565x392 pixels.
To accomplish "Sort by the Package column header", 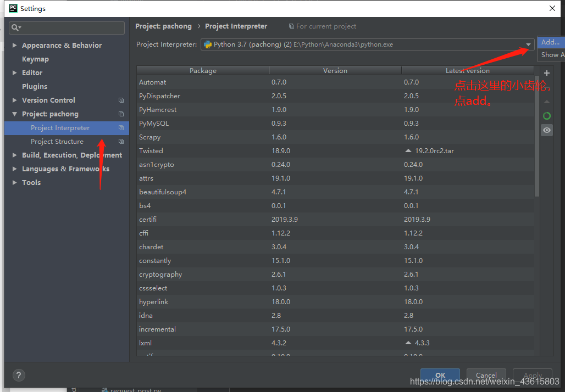I will [203, 71].
